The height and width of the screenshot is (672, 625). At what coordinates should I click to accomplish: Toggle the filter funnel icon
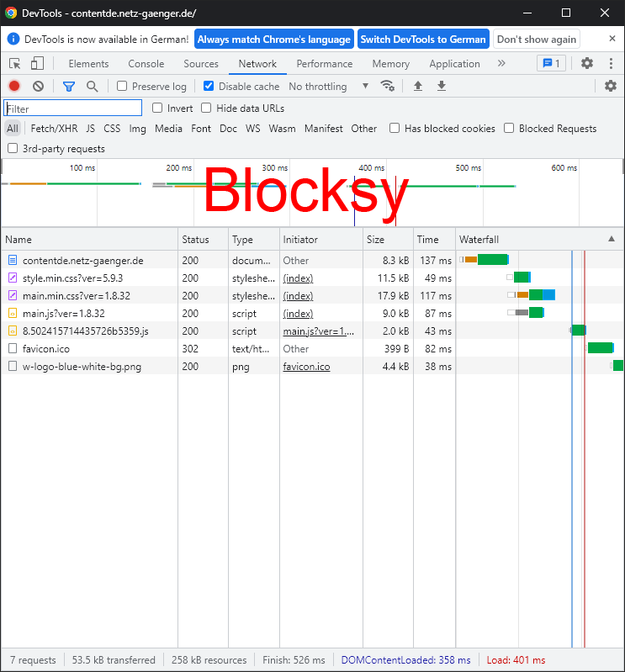(69, 86)
